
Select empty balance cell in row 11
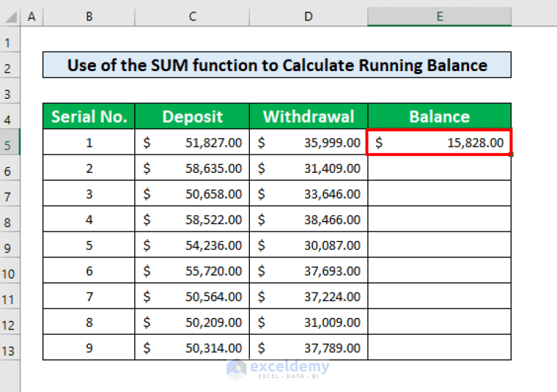(439, 296)
